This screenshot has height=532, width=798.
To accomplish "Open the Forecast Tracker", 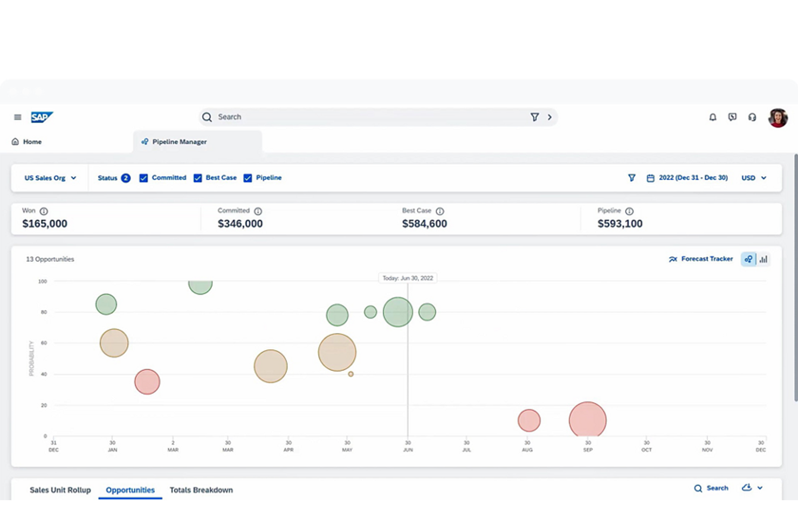I will 700,259.
